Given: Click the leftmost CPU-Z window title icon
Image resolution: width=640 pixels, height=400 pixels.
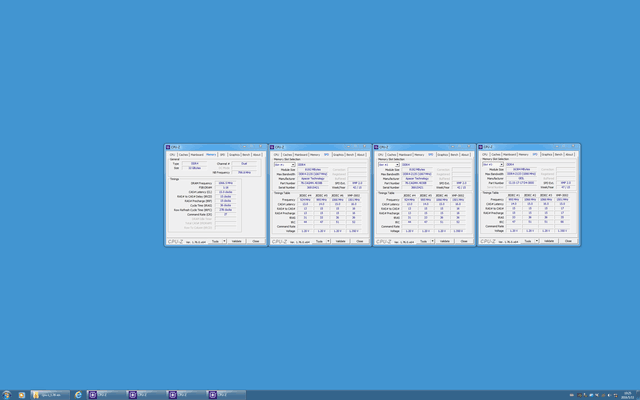Looking at the screenshot, I should click(169, 146).
